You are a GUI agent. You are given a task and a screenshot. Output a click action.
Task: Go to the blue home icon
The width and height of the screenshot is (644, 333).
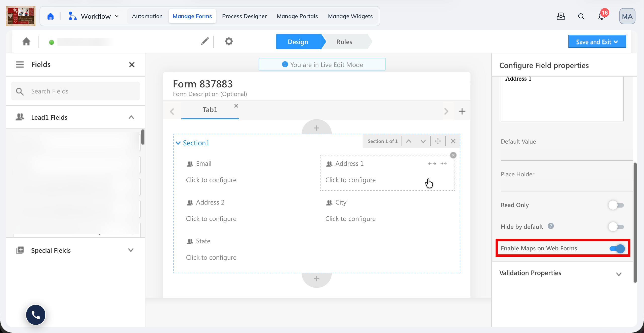tap(51, 16)
